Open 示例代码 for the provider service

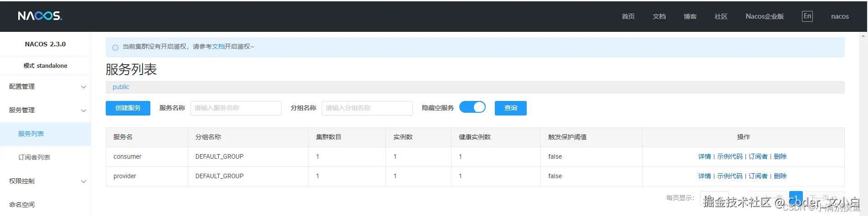point(729,176)
